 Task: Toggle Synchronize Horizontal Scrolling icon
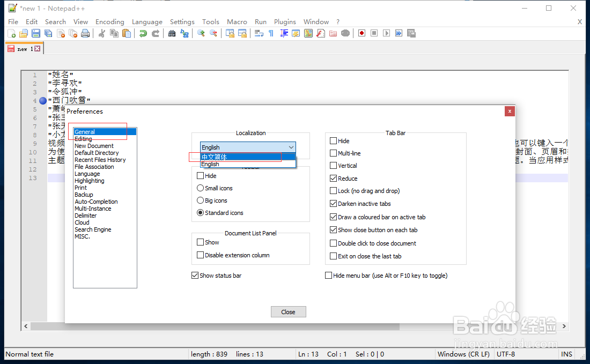[242, 33]
